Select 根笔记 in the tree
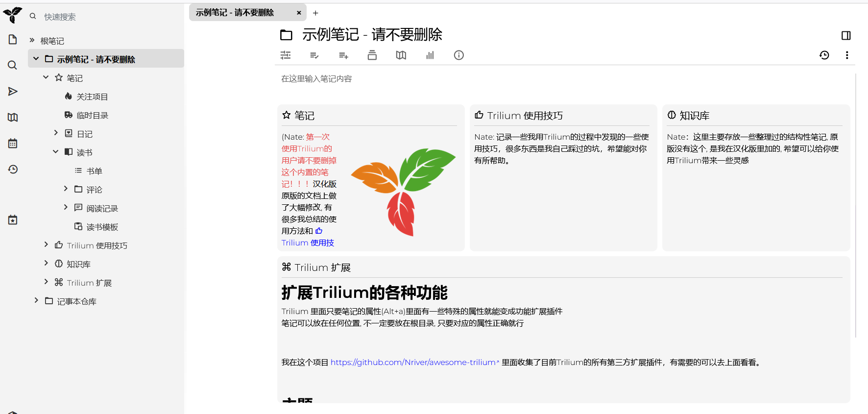Screen dimensions: 868x414 click(52, 41)
